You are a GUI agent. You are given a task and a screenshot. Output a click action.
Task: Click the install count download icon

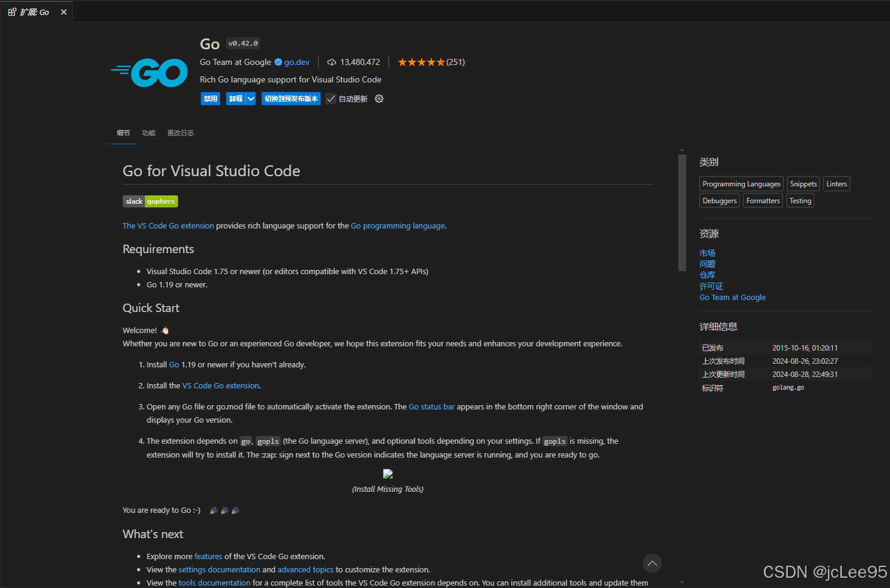tap(331, 62)
